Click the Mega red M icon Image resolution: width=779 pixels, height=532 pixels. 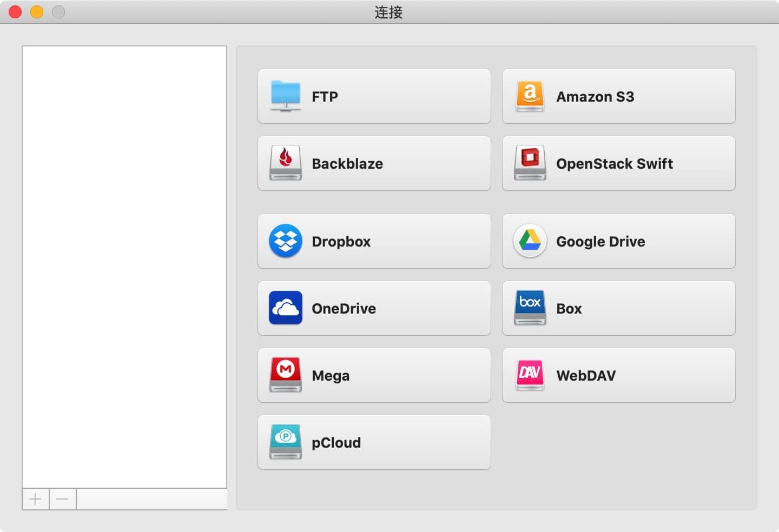[286, 375]
